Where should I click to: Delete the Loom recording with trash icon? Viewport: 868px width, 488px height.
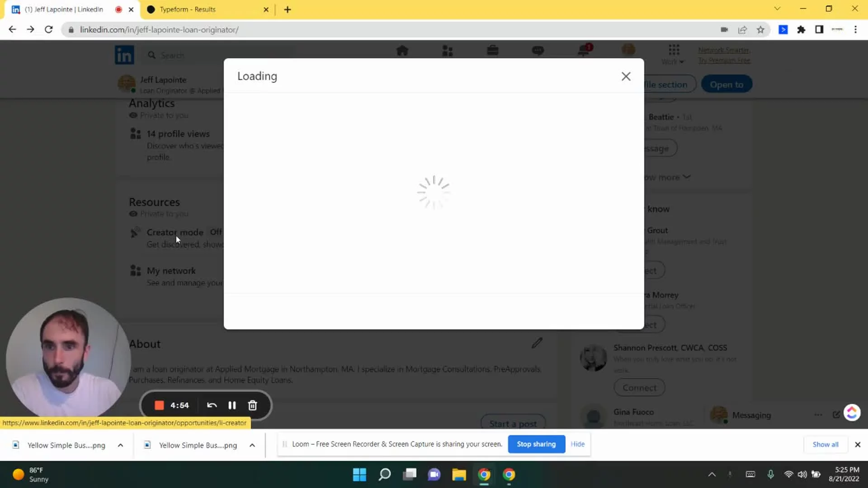coord(253,405)
